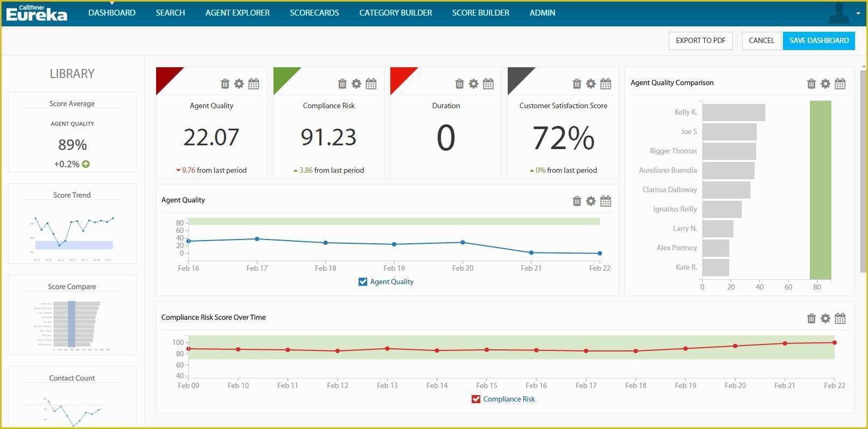This screenshot has height=429, width=868.
Task: Open the Dashboard menu
Action: (x=112, y=13)
